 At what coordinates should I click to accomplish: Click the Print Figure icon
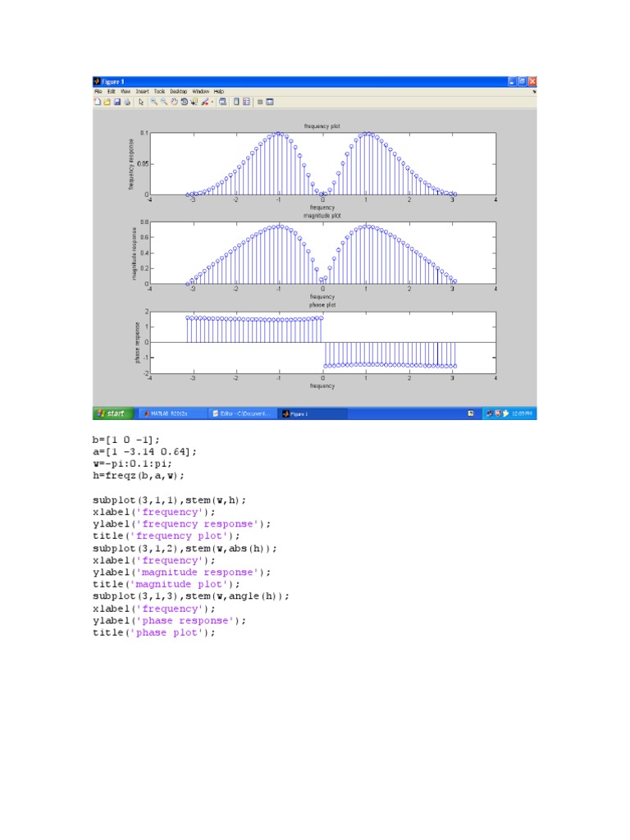pos(127,102)
